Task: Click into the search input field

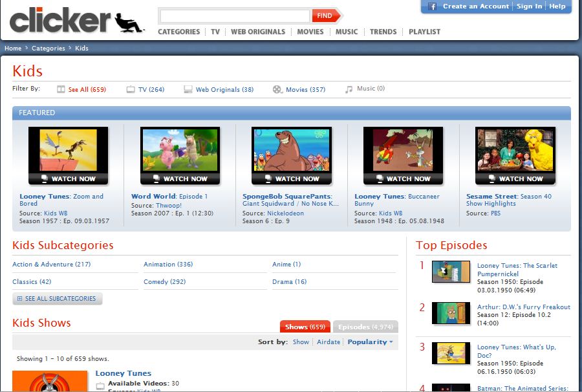Action: click(x=234, y=16)
